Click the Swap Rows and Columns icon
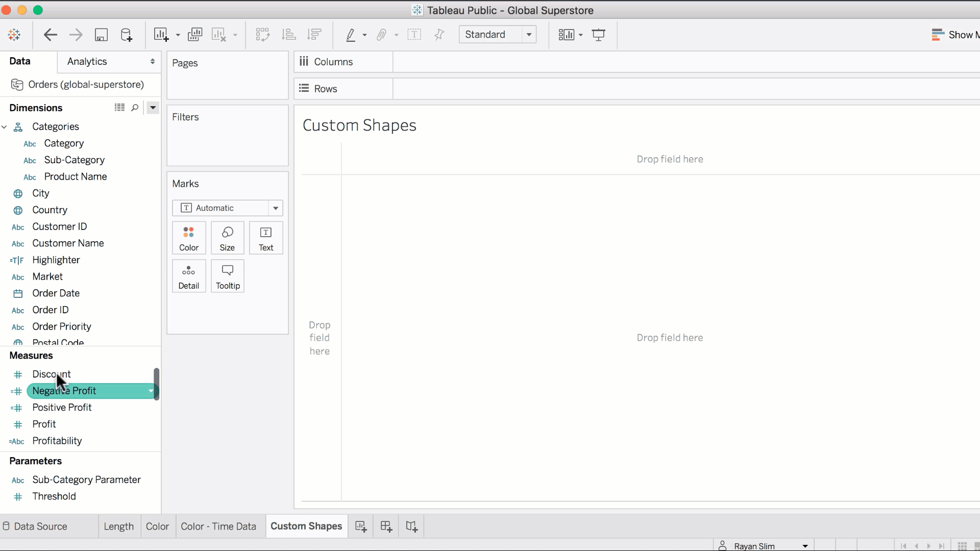This screenshot has height=551, width=980. tap(262, 35)
